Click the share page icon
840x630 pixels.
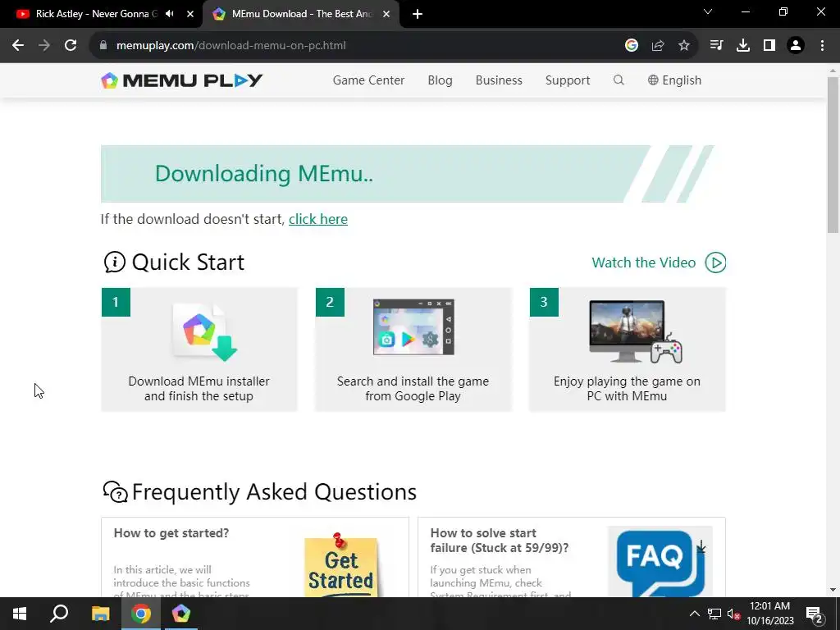658,46
